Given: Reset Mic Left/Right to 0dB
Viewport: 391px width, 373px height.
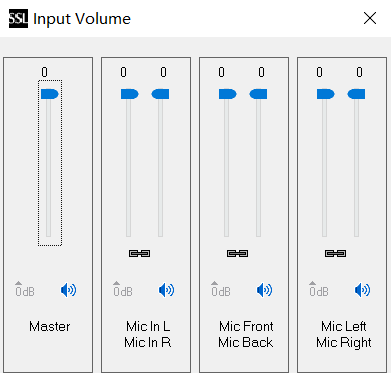Looking at the screenshot, I should coord(319,289).
